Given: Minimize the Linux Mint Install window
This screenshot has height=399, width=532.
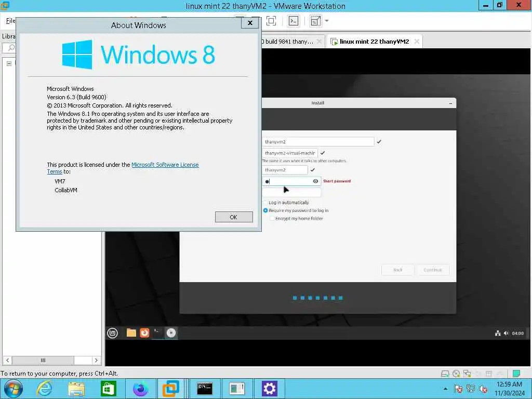Looking at the screenshot, I should [x=450, y=103].
